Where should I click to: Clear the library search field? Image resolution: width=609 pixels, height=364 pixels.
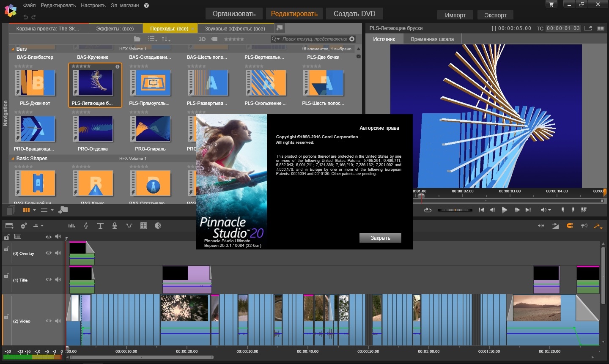(352, 39)
